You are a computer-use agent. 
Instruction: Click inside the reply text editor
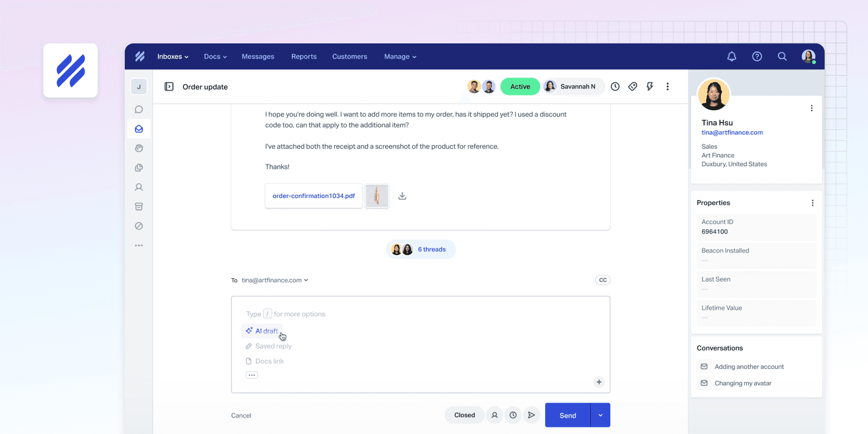coord(420,344)
